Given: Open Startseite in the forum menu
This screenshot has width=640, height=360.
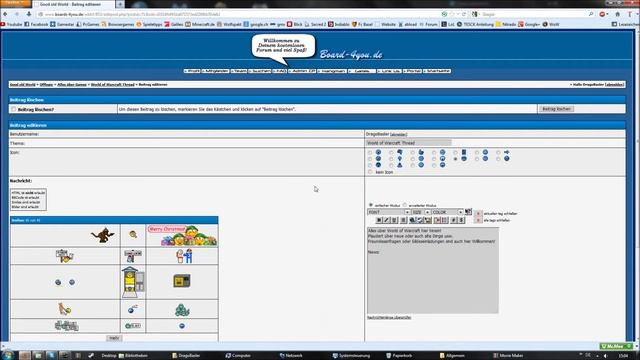Looking at the screenshot, I should (437, 71).
